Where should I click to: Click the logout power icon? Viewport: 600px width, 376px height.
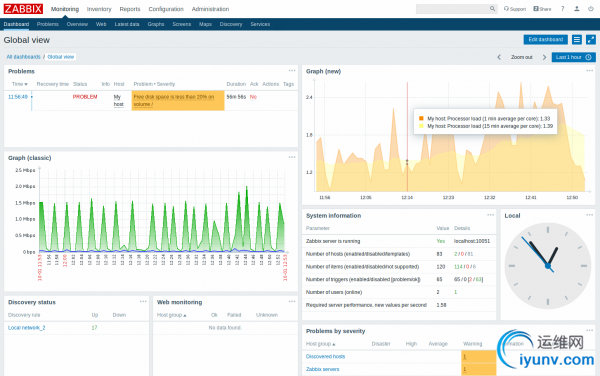(x=590, y=9)
